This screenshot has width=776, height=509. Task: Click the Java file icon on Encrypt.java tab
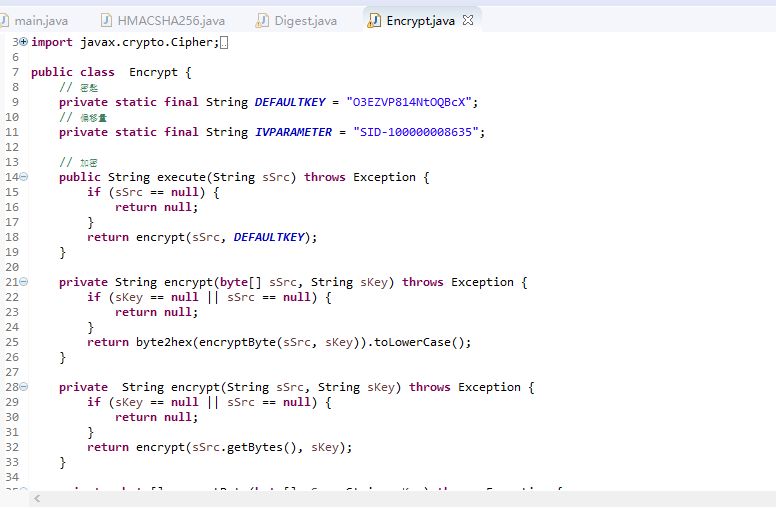374,20
